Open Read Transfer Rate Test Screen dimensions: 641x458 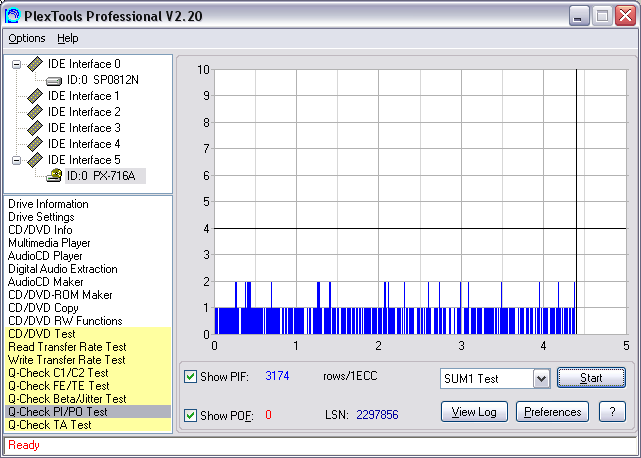click(x=67, y=347)
